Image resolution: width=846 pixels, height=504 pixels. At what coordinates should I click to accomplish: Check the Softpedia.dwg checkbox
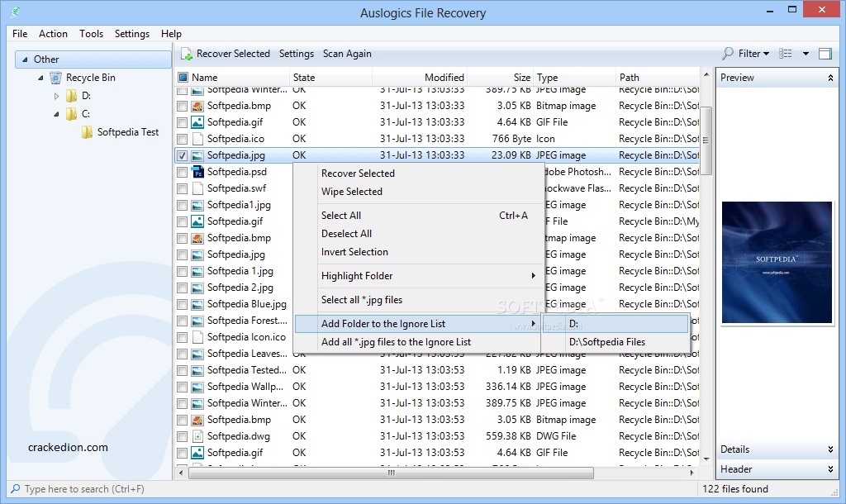pos(183,436)
